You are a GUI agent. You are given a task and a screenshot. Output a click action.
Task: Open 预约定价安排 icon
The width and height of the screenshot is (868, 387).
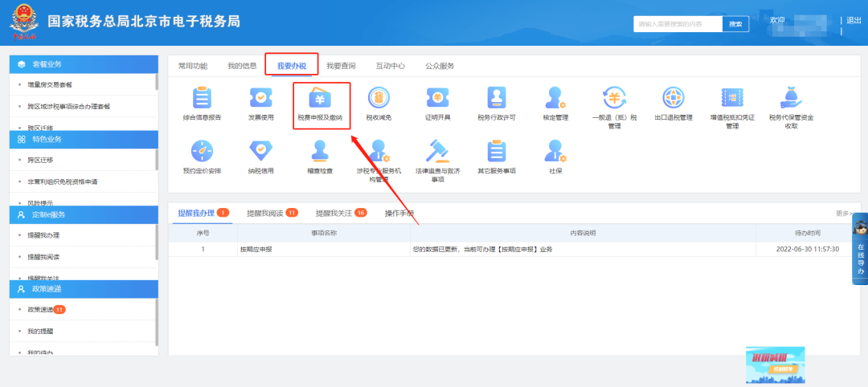202,151
